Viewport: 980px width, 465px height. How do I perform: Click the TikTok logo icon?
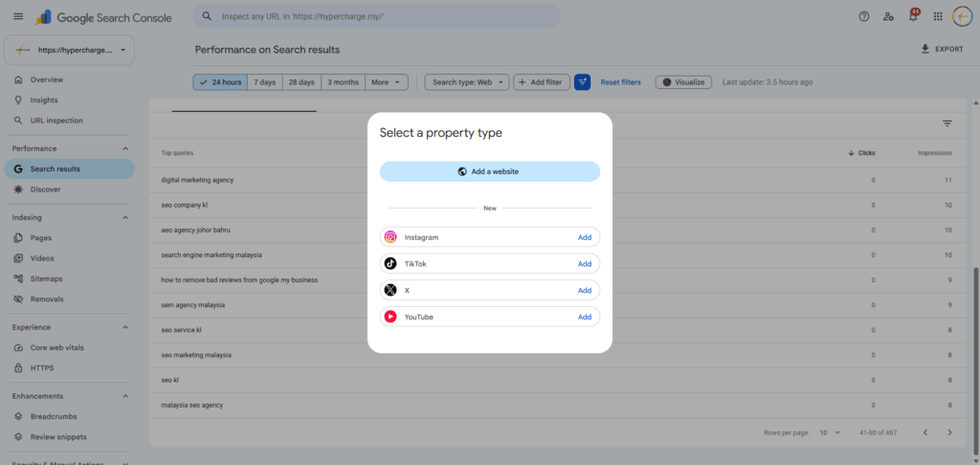click(390, 264)
